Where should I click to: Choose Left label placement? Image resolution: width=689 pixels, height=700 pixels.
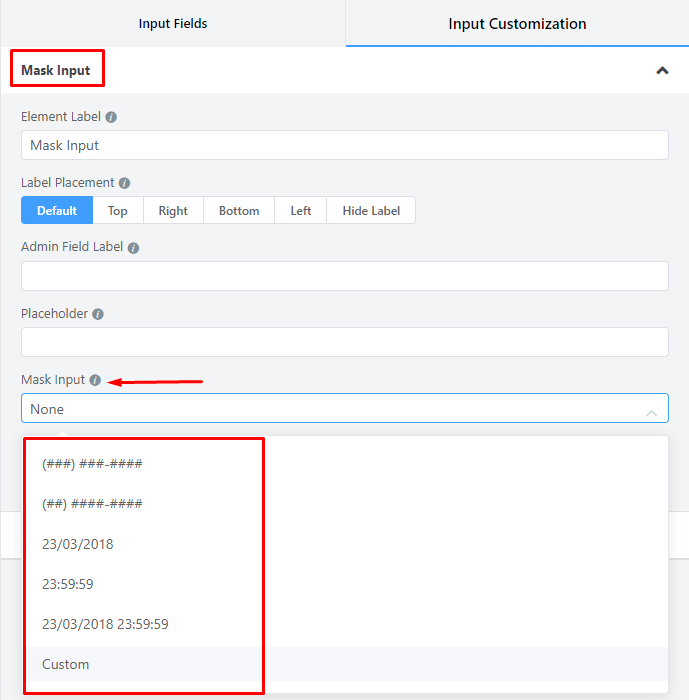pos(301,210)
